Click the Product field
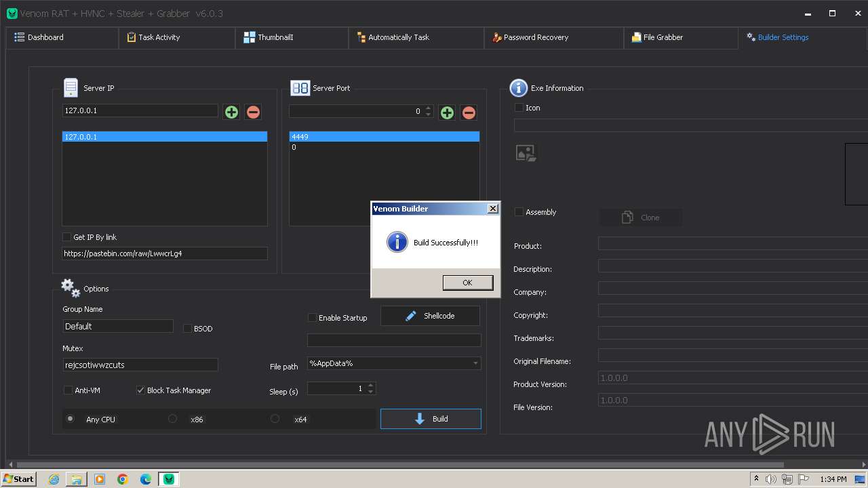Image resolution: width=868 pixels, height=488 pixels. click(733, 244)
